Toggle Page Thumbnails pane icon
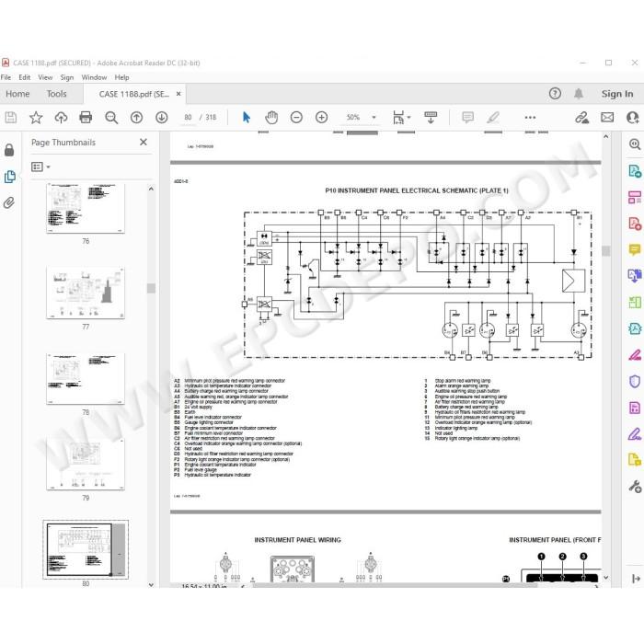 pos(9,177)
